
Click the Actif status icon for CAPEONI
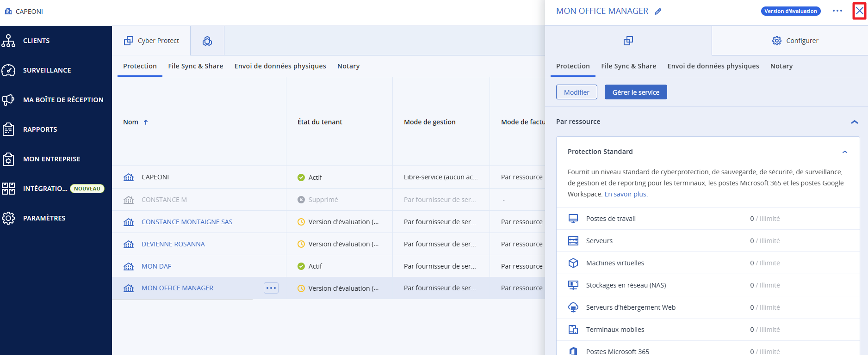(x=301, y=177)
